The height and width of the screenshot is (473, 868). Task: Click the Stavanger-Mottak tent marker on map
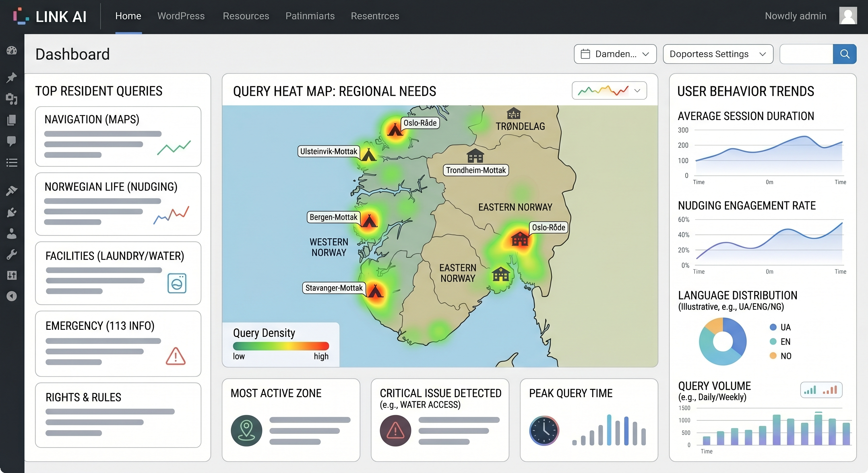(x=375, y=291)
